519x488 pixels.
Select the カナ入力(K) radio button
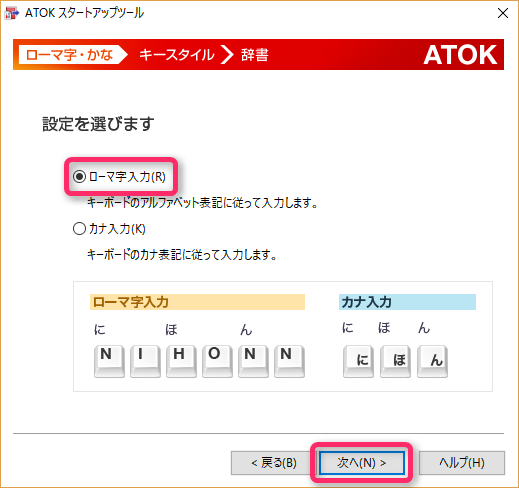pyautogui.click(x=109, y=229)
